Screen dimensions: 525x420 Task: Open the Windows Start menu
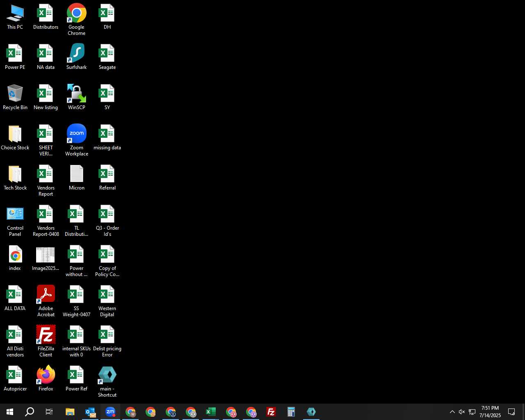coord(10,412)
